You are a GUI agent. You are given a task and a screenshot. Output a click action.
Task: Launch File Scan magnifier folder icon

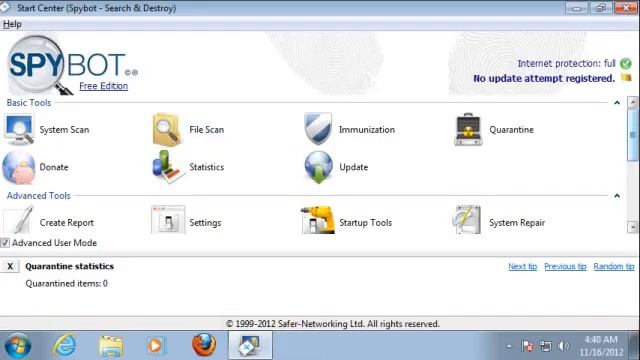(167, 130)
